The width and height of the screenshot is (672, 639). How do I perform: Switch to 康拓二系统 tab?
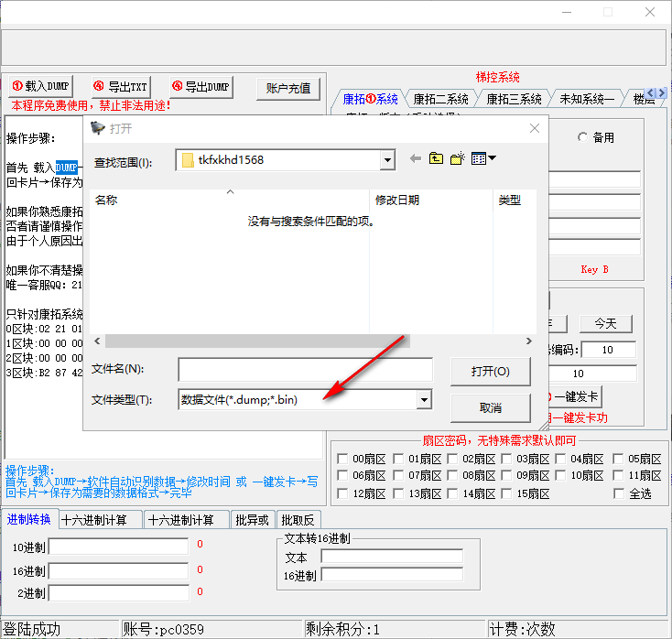[440, 100]
